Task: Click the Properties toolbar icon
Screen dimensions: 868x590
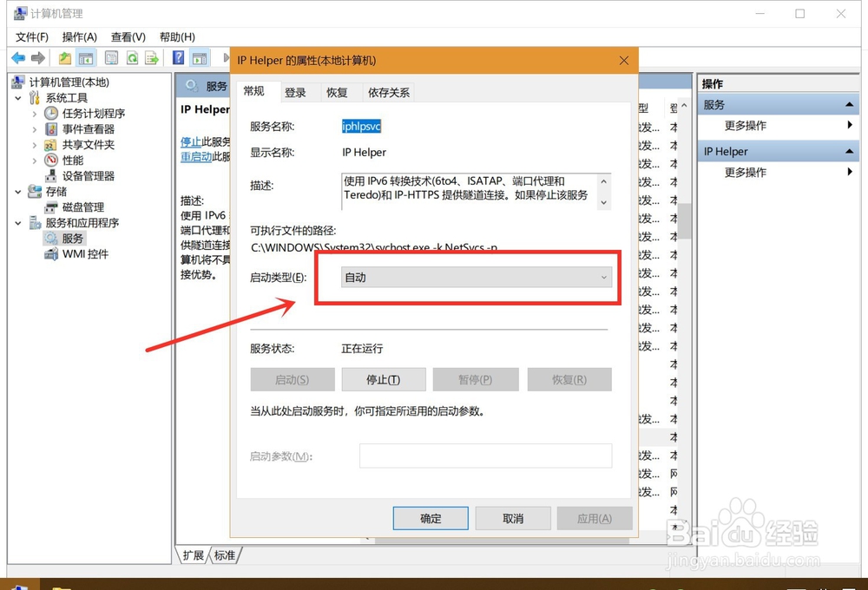Action: (111, 57)
